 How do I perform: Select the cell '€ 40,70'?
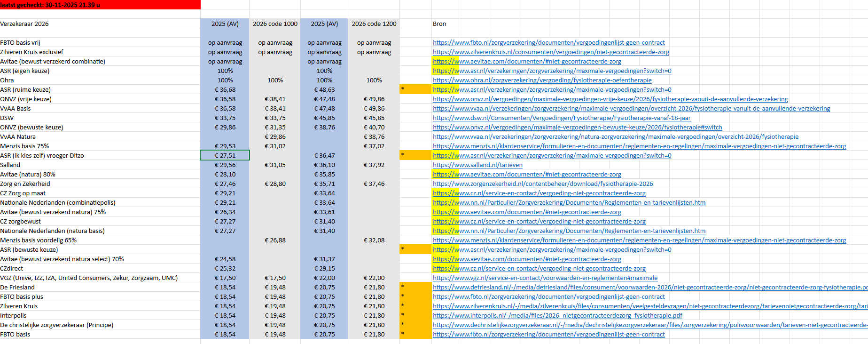(x=374, y=128)
